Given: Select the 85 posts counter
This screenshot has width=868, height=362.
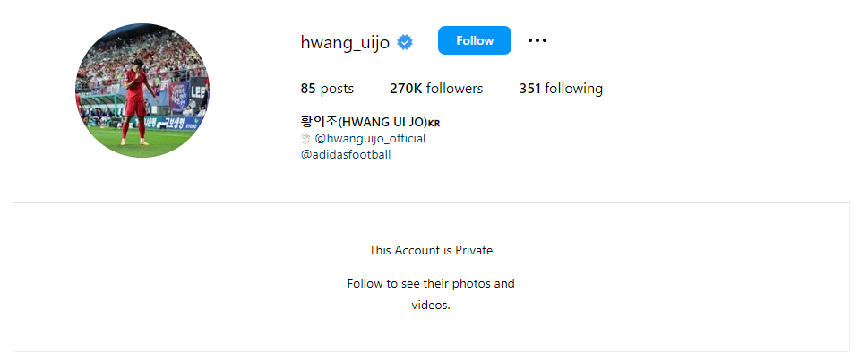Looking at the screenshot, I should click(327, 89).
